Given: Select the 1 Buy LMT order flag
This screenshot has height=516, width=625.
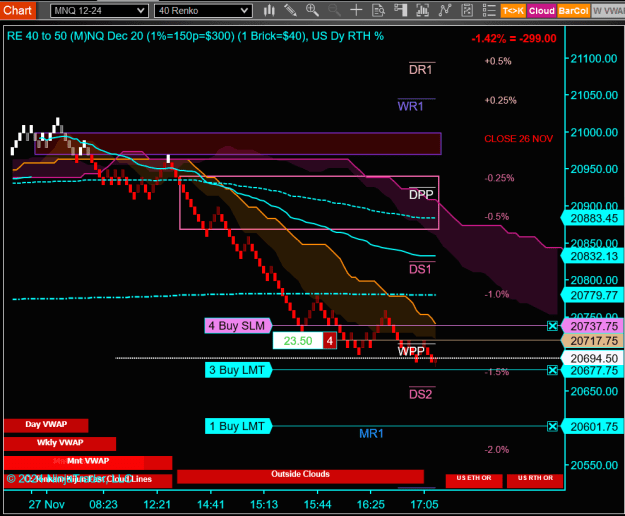Looking at the screenshot, I should 238,426.
